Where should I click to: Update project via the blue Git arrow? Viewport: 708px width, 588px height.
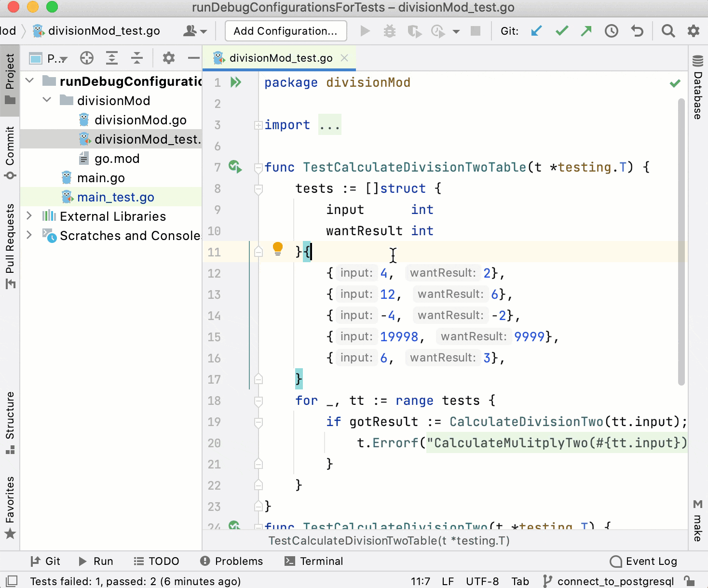coord(536,30)
